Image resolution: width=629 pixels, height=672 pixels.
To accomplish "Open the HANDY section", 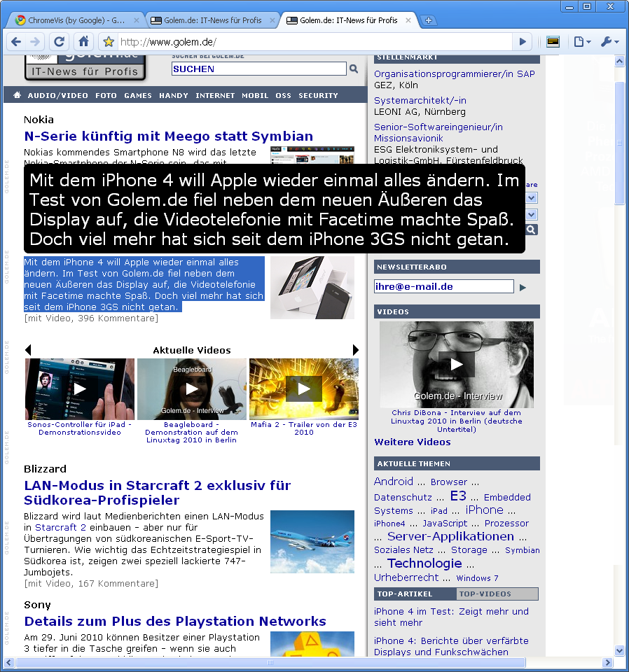I will point(174,96).
